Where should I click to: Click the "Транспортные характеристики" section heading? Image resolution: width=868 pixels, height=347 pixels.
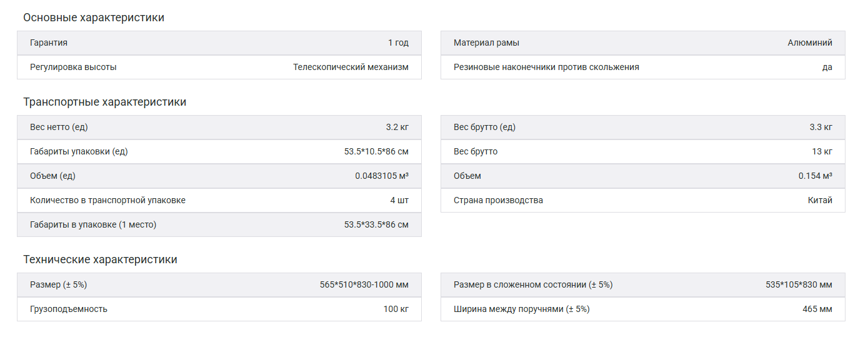click(104, 102)
